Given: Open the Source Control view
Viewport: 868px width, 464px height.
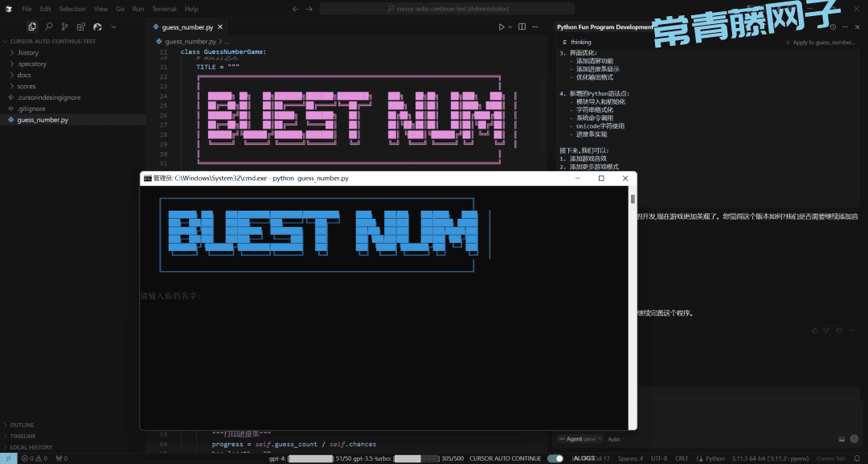Looking at the screenshot, I should click(65, 27).
